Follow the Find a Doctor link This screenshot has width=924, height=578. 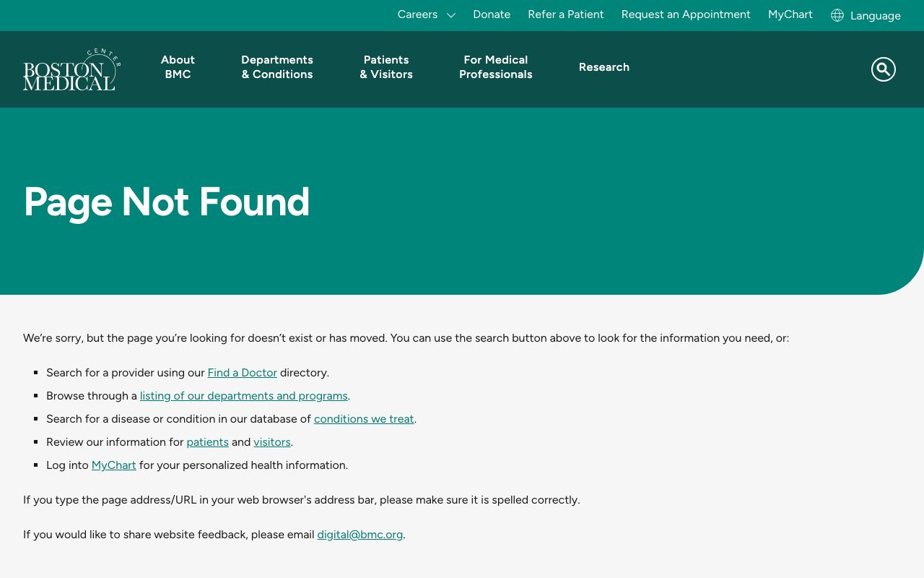242,373
